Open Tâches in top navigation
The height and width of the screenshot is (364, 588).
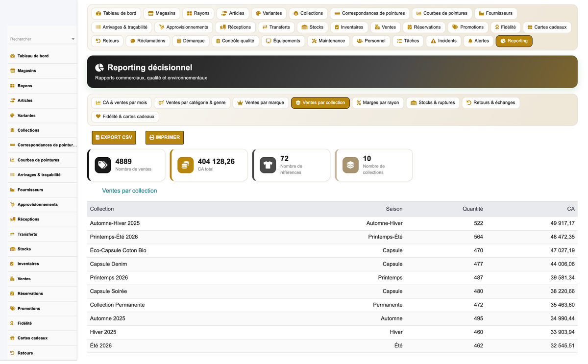[408, 41]
